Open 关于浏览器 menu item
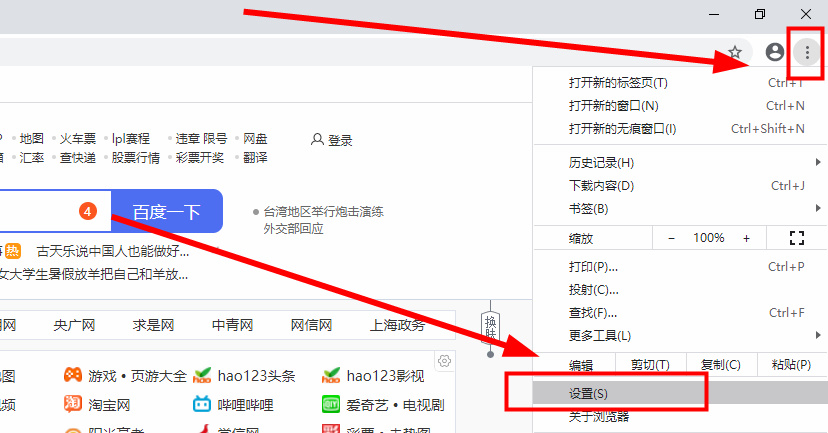The width and height of the screenshot is (828, 433). tap(680, 416)
